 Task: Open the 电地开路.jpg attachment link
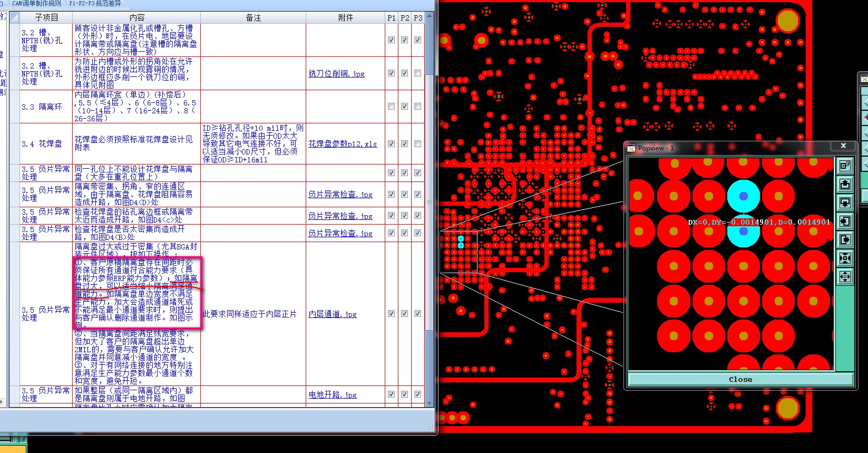(333, 394)
